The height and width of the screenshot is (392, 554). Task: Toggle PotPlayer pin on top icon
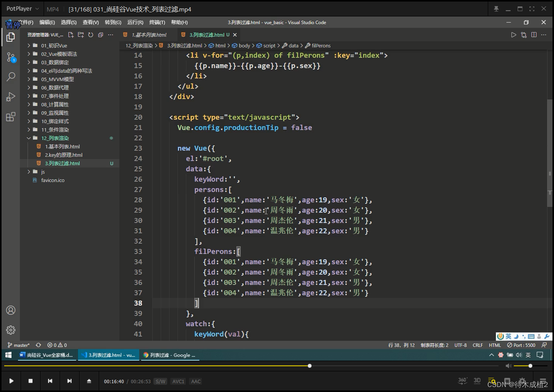click(496, 9)
